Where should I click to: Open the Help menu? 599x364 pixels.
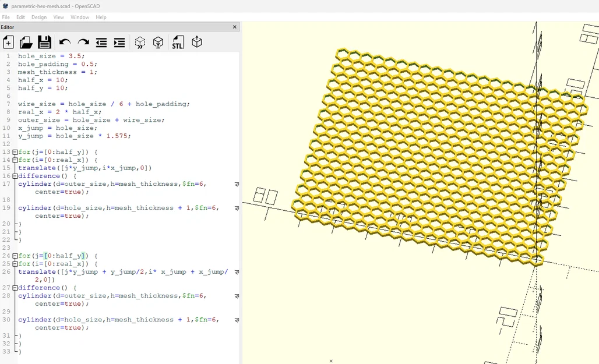click(x=101, y=17)
